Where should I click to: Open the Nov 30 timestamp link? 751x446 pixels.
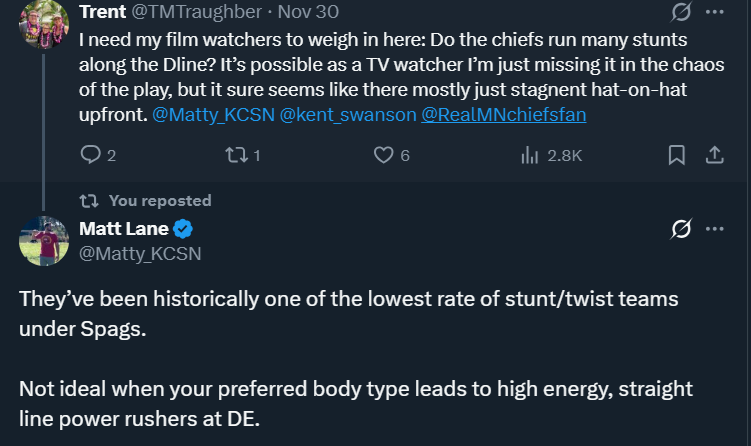tap(308, 12)
